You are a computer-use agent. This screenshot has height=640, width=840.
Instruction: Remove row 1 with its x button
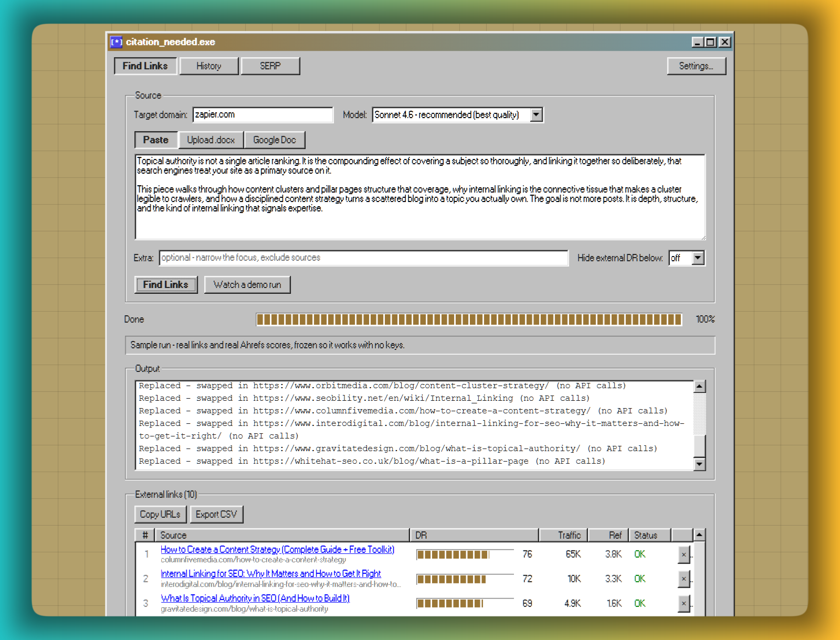coord(684,554)
